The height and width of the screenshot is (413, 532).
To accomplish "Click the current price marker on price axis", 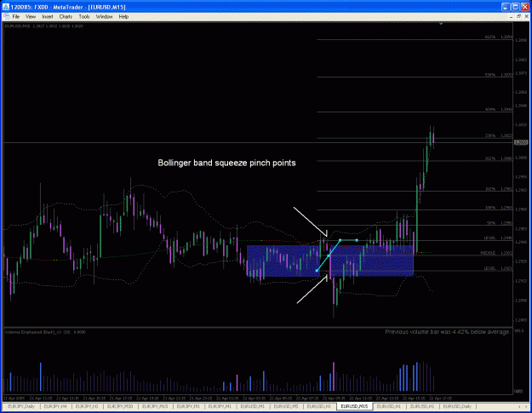I will click(x=521, y=142).
